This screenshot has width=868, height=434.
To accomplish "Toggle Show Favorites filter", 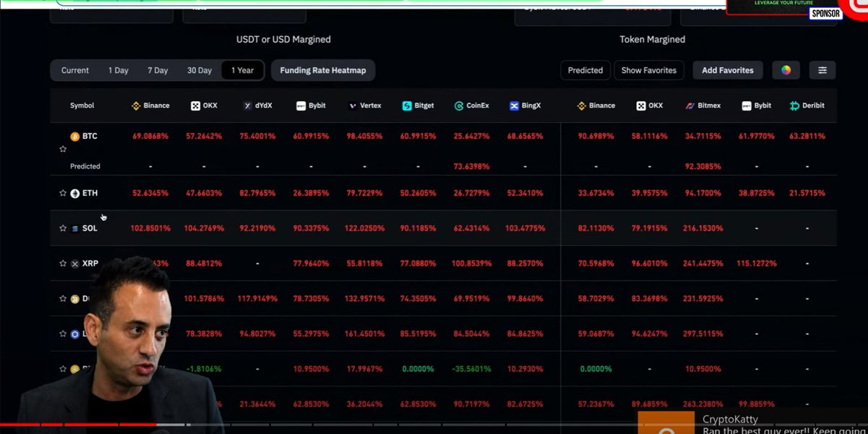I will click(x=649, y=70).
